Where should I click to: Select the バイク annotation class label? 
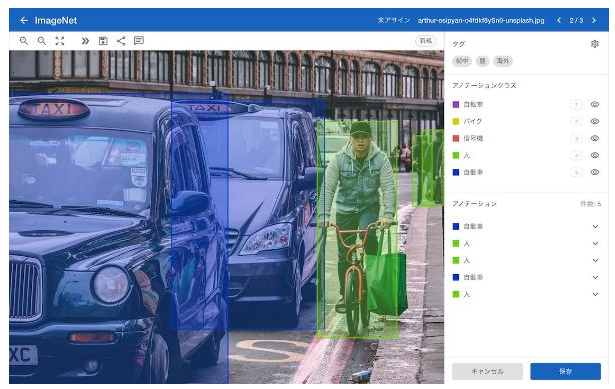pyautogui.click(x=472, y=121)
